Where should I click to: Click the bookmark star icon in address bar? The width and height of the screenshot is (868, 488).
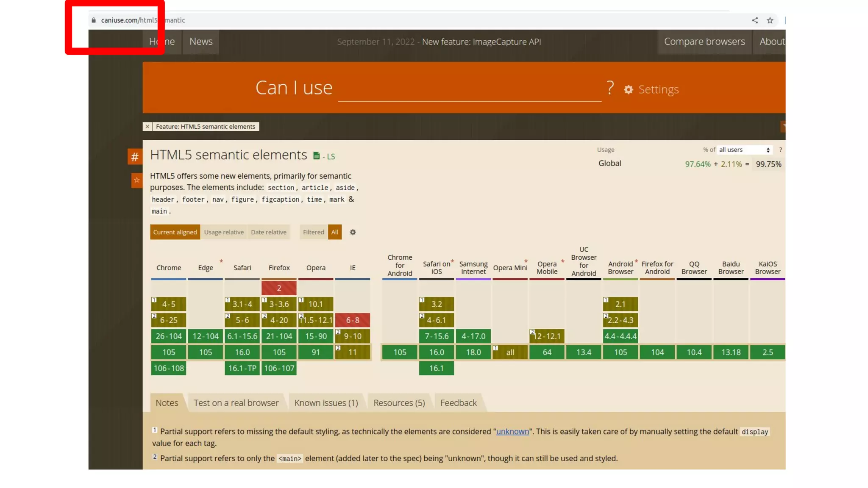point(770,20)
